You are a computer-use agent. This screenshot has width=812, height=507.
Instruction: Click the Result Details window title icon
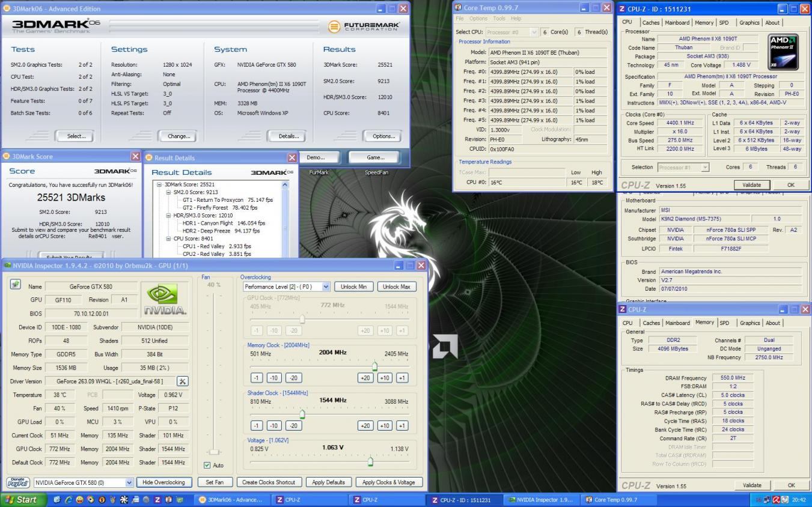(149, 157)
